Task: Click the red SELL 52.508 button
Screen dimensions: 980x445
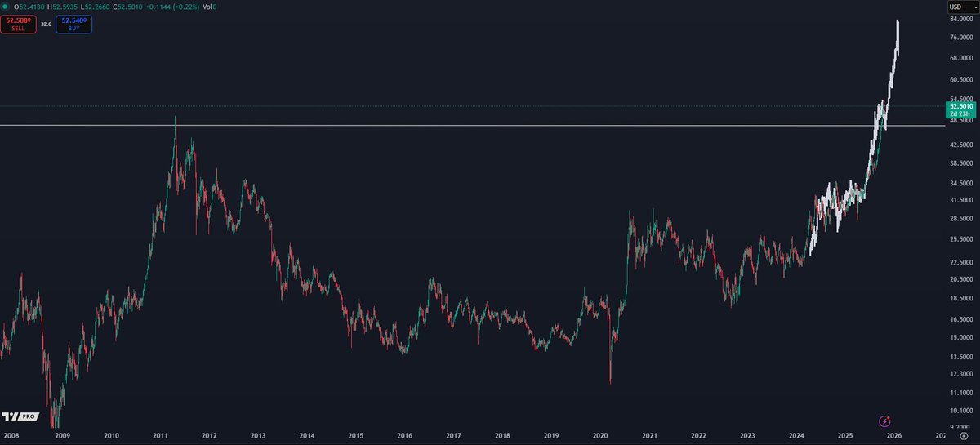Action: 18,24
